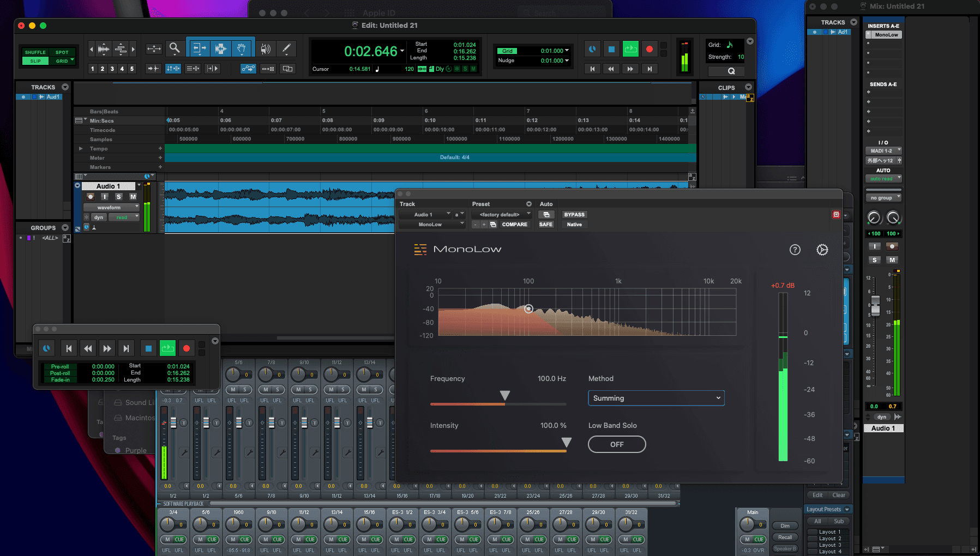Click the Grid note value icon

click(729, 45)
